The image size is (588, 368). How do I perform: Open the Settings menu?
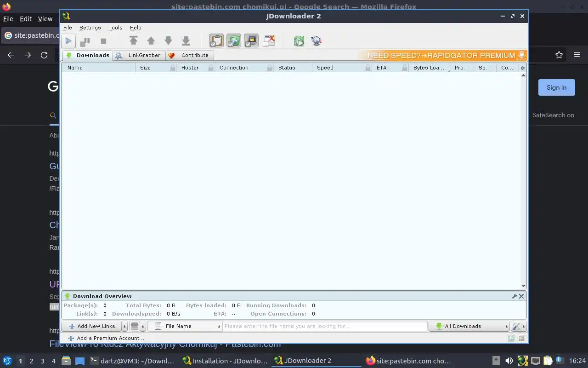[90, 28]
